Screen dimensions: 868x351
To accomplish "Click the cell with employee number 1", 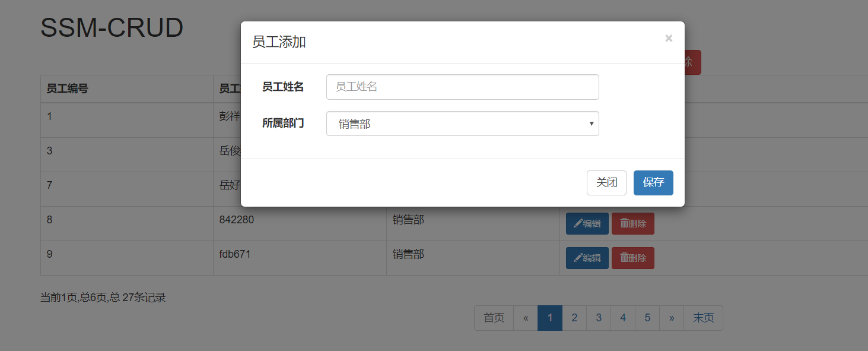I will pos(127,121).
